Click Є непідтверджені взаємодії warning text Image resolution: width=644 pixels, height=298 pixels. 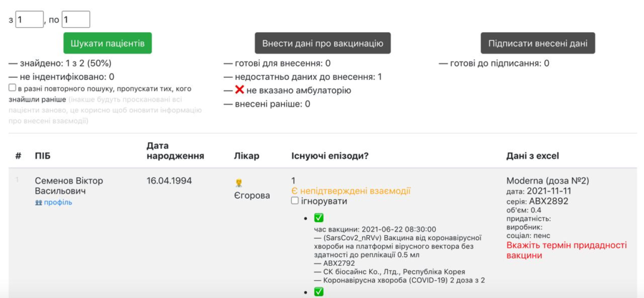coord(351,191)
